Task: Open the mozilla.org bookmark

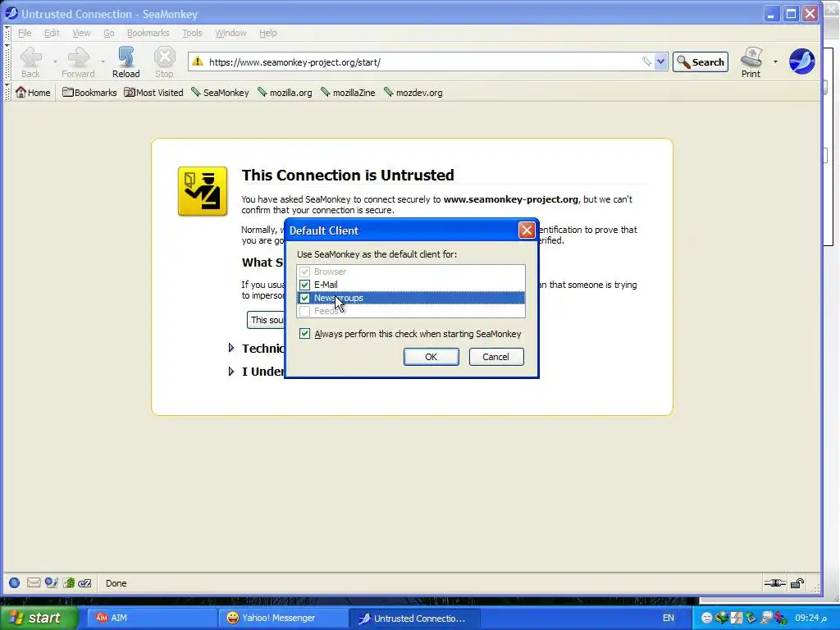Action: [285, 93]
